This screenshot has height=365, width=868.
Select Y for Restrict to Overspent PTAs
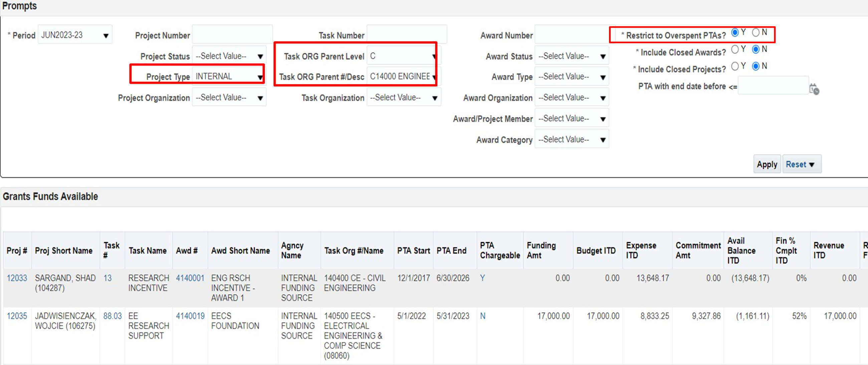(x=735, y=32)
